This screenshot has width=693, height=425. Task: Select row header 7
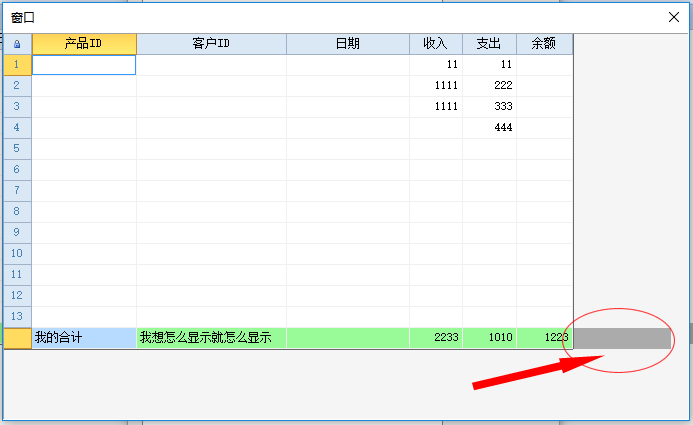click(17, 191)
